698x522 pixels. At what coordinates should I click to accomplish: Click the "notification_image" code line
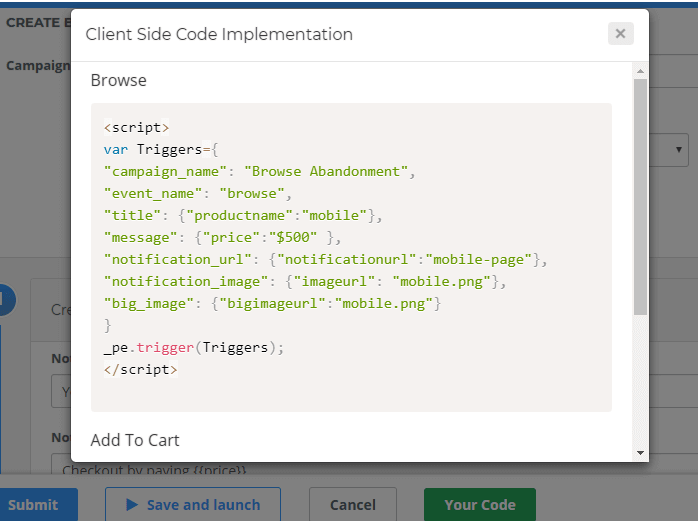click(x=304, y=282)
